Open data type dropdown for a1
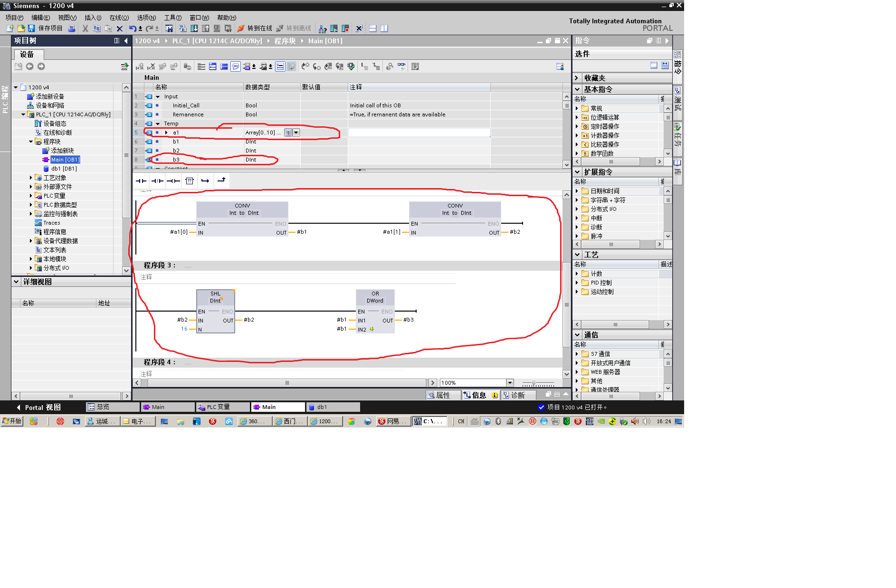 click(296, 133)
